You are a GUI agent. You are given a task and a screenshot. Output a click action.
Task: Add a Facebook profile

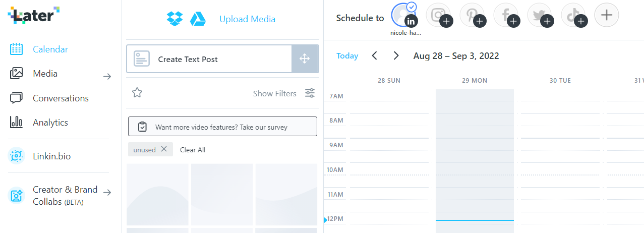[x=506, y=15]
